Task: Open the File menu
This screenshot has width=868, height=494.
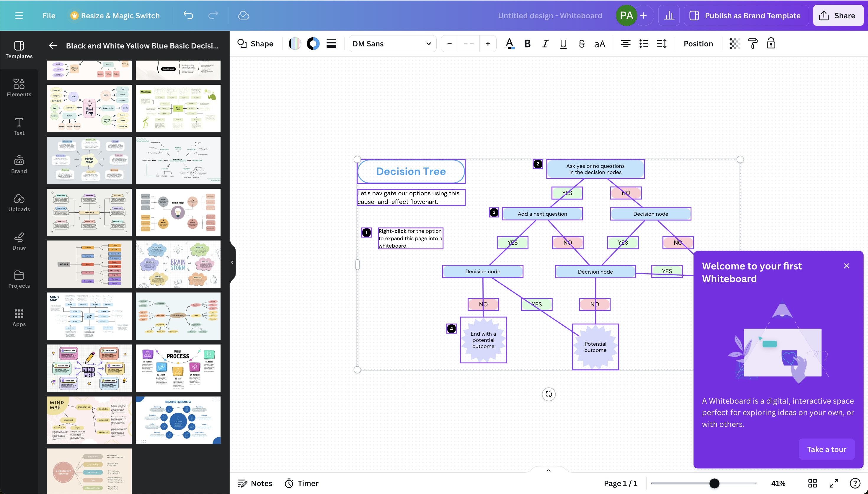Action: [49, 16]
